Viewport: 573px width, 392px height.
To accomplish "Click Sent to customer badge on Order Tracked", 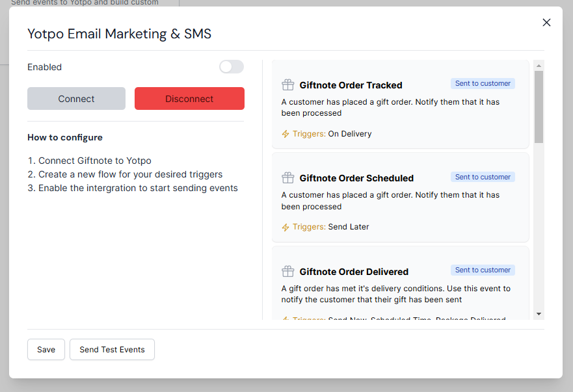I will pyautogui.click(x=483, y=84).
